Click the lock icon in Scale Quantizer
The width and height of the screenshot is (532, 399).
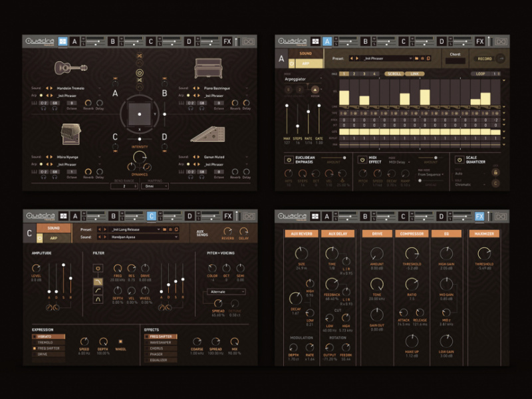tap(494, 172)
